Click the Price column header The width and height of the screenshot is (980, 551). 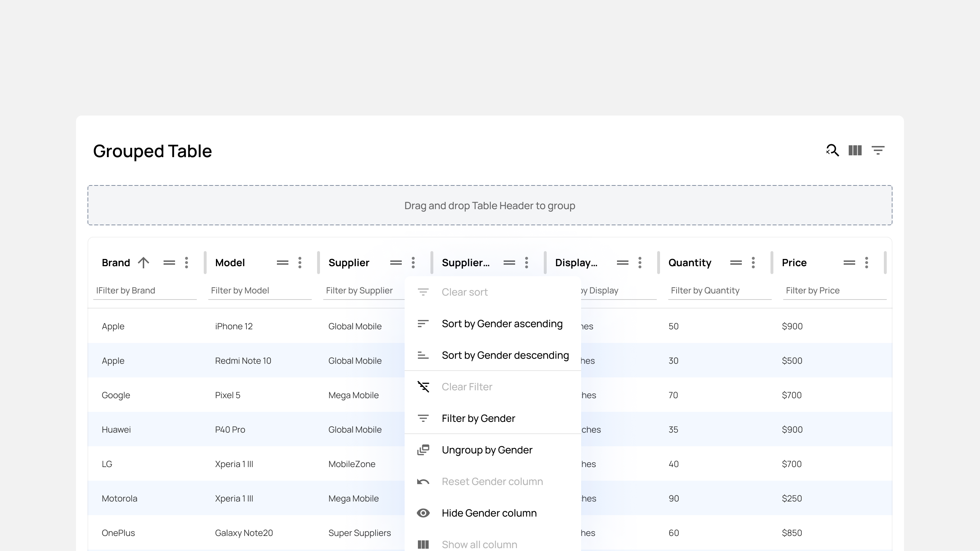pyautogui.click(x=794, y=263)
